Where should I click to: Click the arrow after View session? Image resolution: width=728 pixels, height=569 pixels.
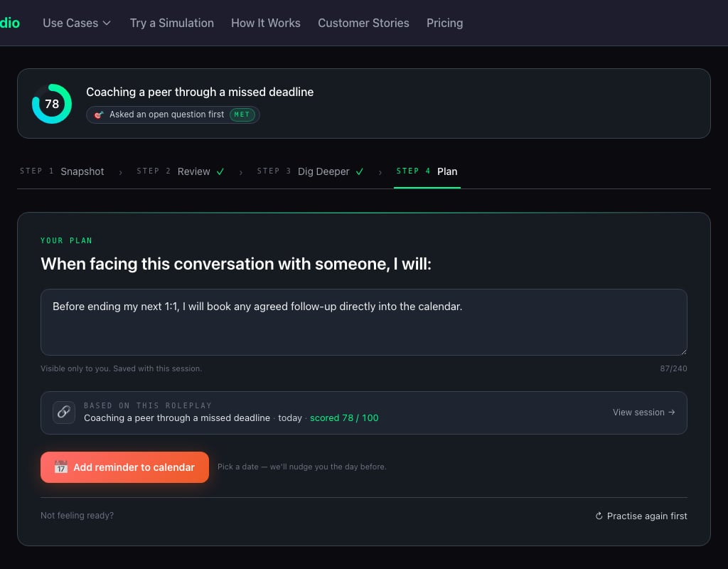point(671,412)
